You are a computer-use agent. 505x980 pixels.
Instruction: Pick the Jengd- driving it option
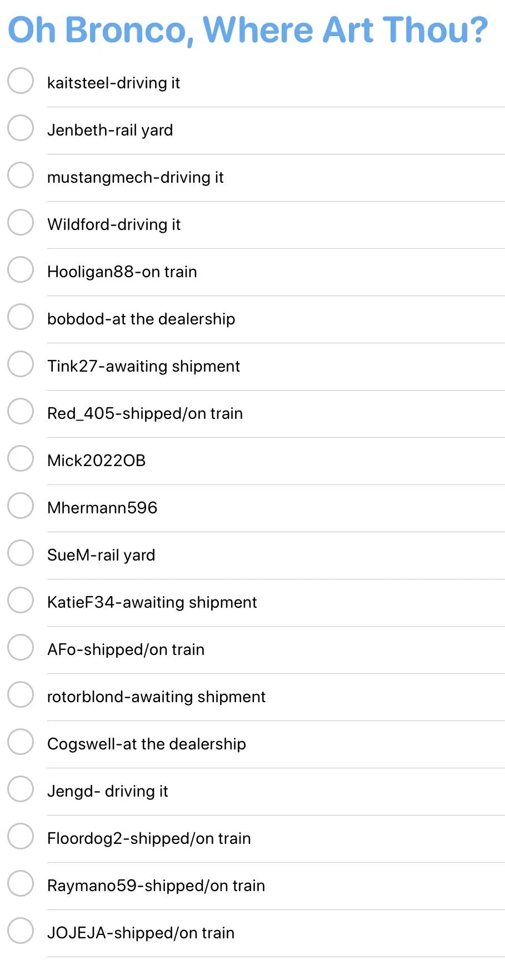pyautogui.click(x=21, y=789)
